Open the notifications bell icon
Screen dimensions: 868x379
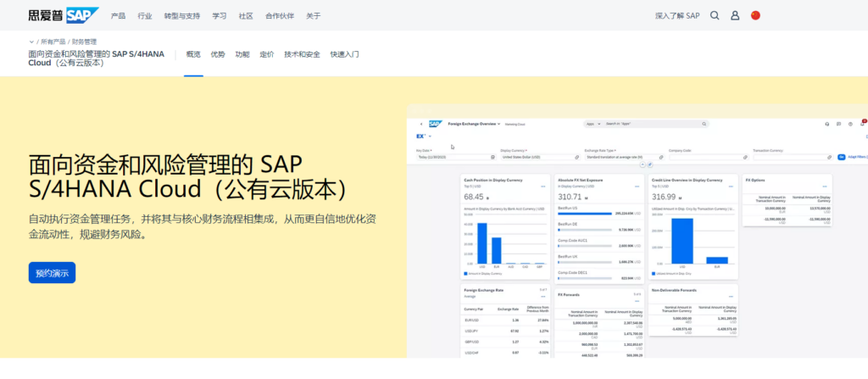tap(862, 124)
